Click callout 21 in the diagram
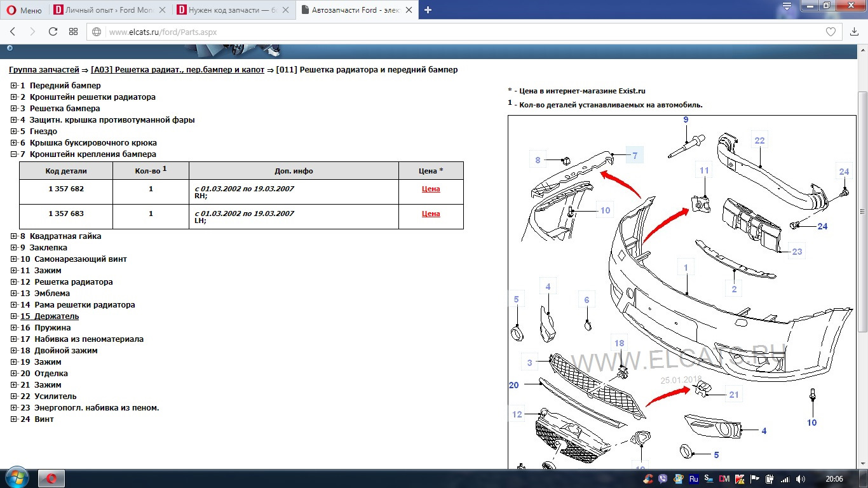868x488 pixels. [734, 395]
